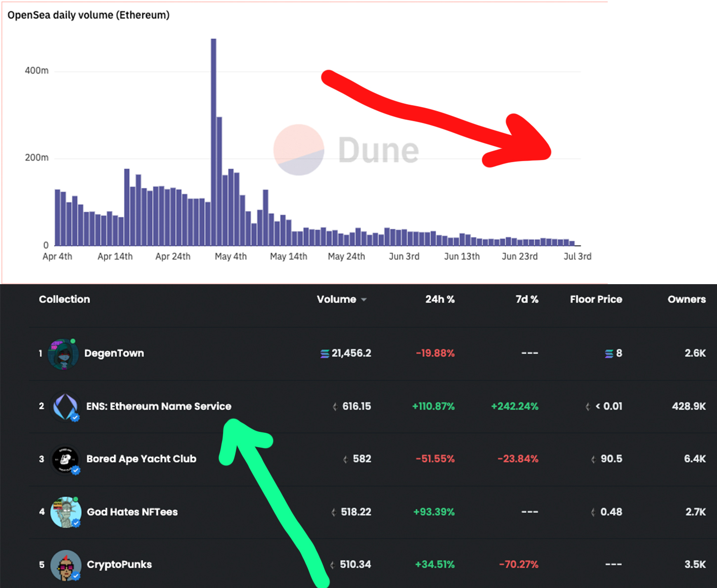Open the DegenTown collection name
Screen dimensions: 717x588
(114, 353)
